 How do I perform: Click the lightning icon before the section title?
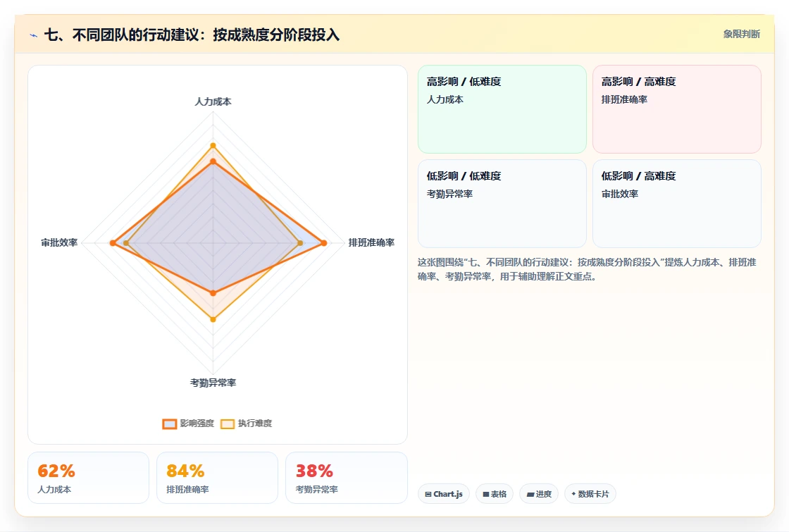pyautogui.click(x=34, y=35)
